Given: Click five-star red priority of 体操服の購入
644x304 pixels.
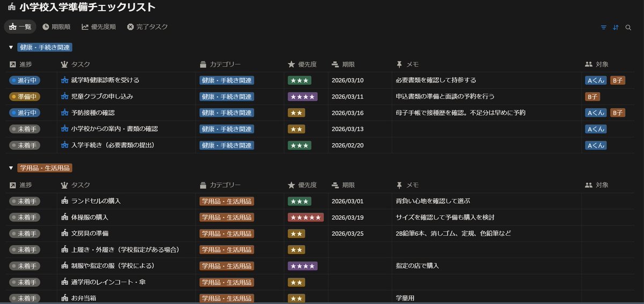Looking at the screenshot, I should pyautogui.click(x=305, y=217).
